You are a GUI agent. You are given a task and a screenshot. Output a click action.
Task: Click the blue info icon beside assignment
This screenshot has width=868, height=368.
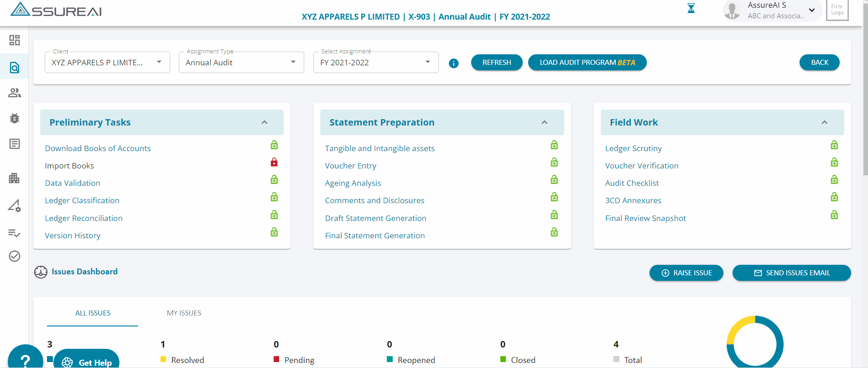click(x=453, y=63)
